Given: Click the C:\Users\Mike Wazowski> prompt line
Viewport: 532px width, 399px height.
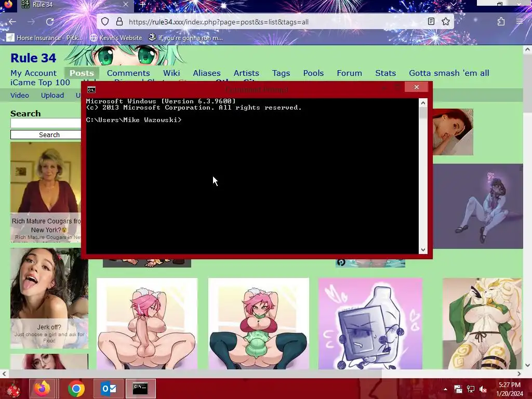Looking at the screenshot, I should (x=134, y=120).
